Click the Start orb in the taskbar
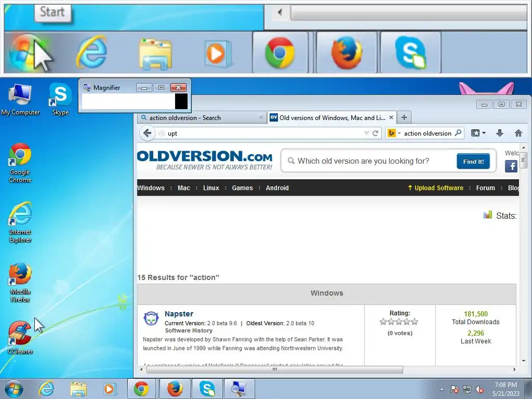Viewport: 532px width, 399px height. [14, 389]
